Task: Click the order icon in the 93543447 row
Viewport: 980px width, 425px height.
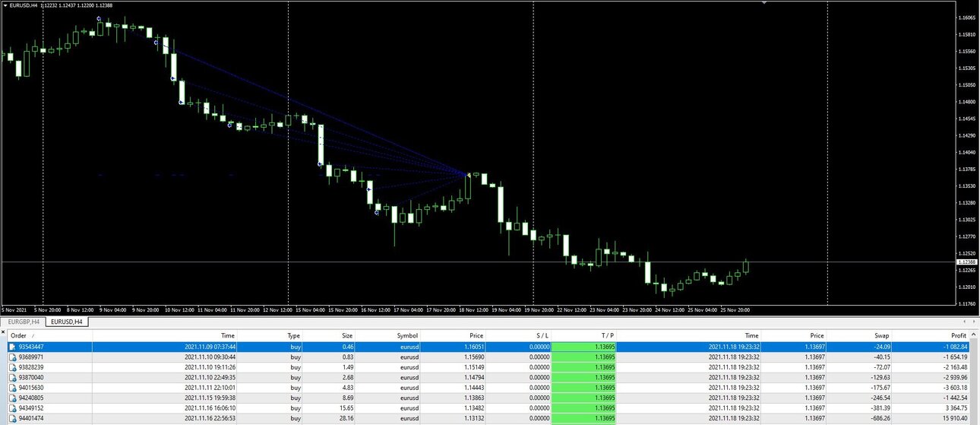Action: (12, 346)
